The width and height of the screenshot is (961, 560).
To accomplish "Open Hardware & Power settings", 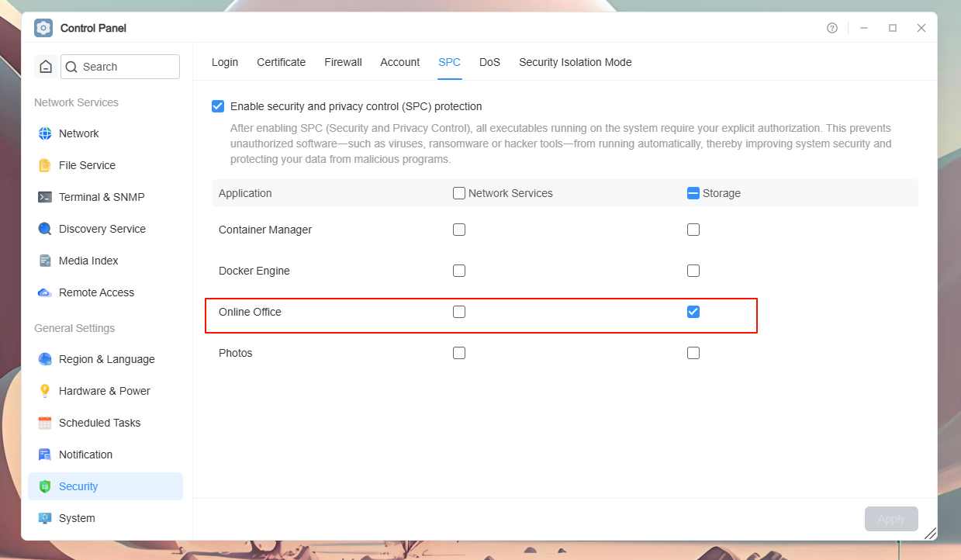I will click(x=105, y=391).
